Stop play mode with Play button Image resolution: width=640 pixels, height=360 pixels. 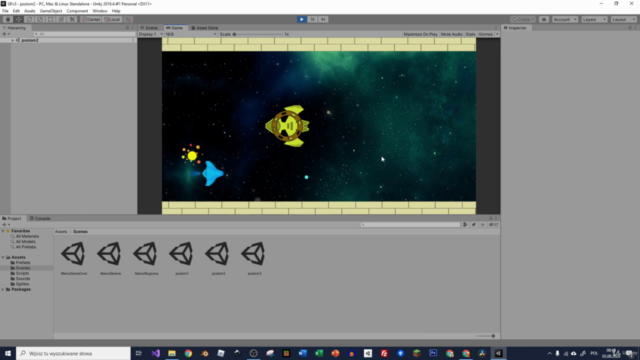point(302,19)
